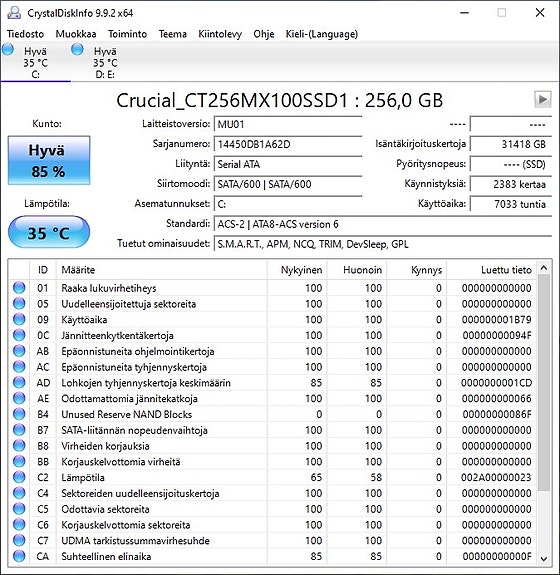The height and width of the screenshot is (575, 560).
Task: Click the status orb of Raaka lukuvirhetiheys row
Action: point(19,288)
